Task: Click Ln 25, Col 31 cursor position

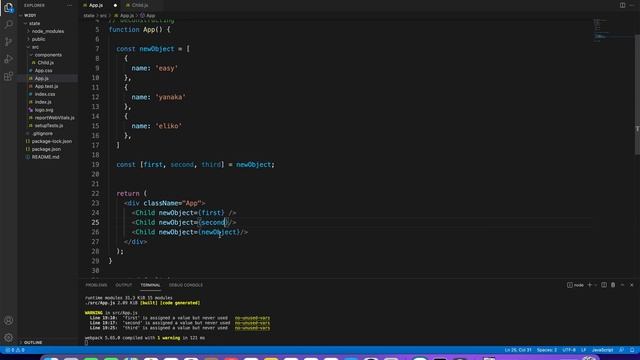Action: pos(518,350)
